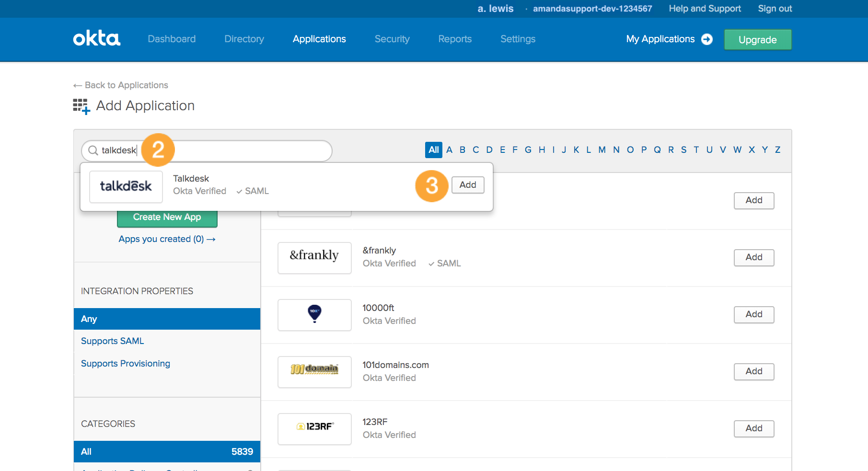This screenshot has height=471, width=868.
Task: Open the Talkdesk logo thumbnail
Action: tap(126, 186)
